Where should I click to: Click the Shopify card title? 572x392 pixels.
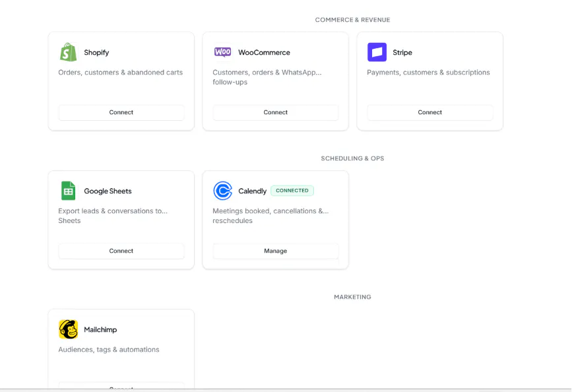[96, 53]
